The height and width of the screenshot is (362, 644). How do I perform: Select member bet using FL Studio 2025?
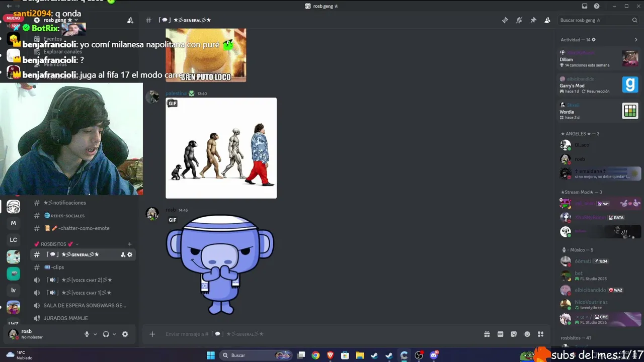(x=599, y=276)
